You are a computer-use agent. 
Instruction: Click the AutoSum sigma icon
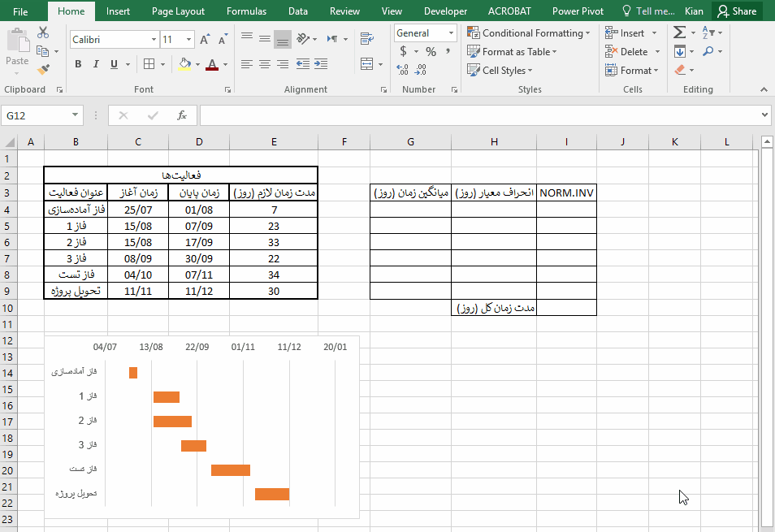(x=679, y=32)
